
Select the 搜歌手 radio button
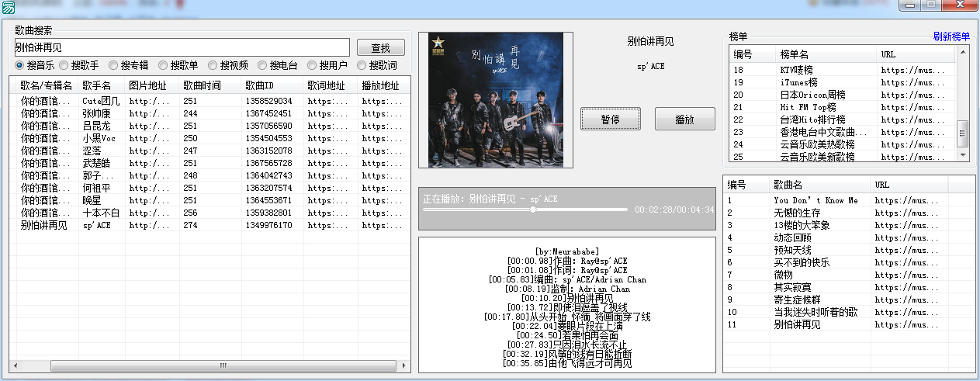pos(78,65)
